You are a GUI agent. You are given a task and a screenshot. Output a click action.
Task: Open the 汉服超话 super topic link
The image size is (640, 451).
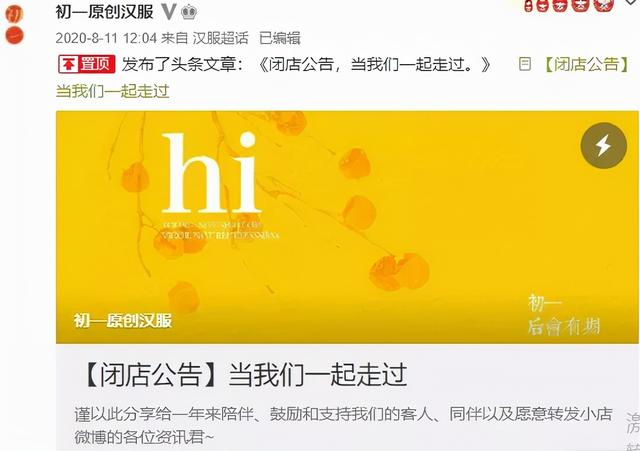point(220,38)
